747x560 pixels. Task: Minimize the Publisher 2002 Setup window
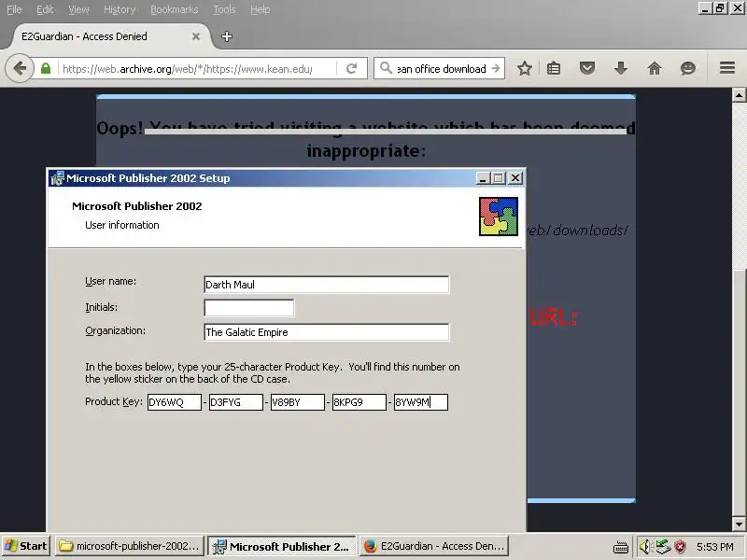(x=483, y=178)
